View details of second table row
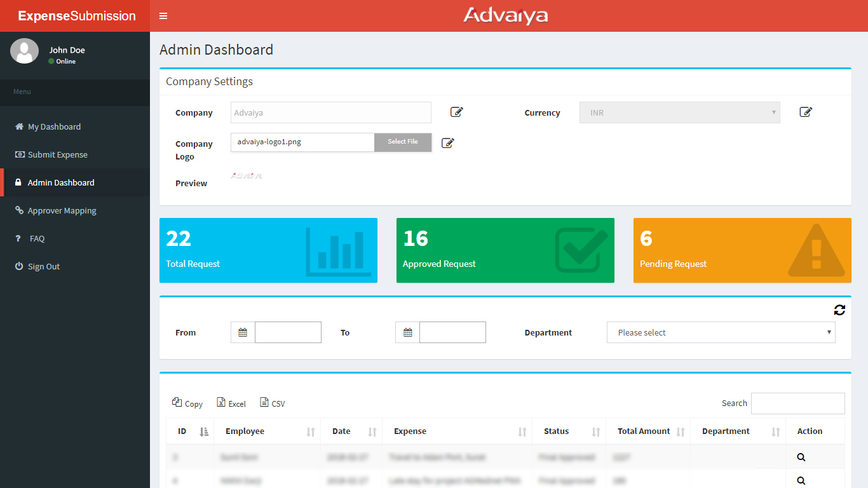Image resolution: width=868 pixels, height=488 pixels. tap(801, 481)
